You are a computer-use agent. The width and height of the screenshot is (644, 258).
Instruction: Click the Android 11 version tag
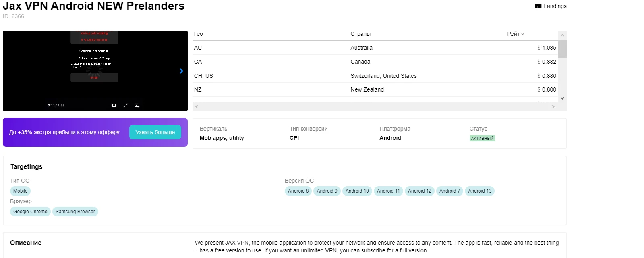pyautogui.click(x=388, y=191)
